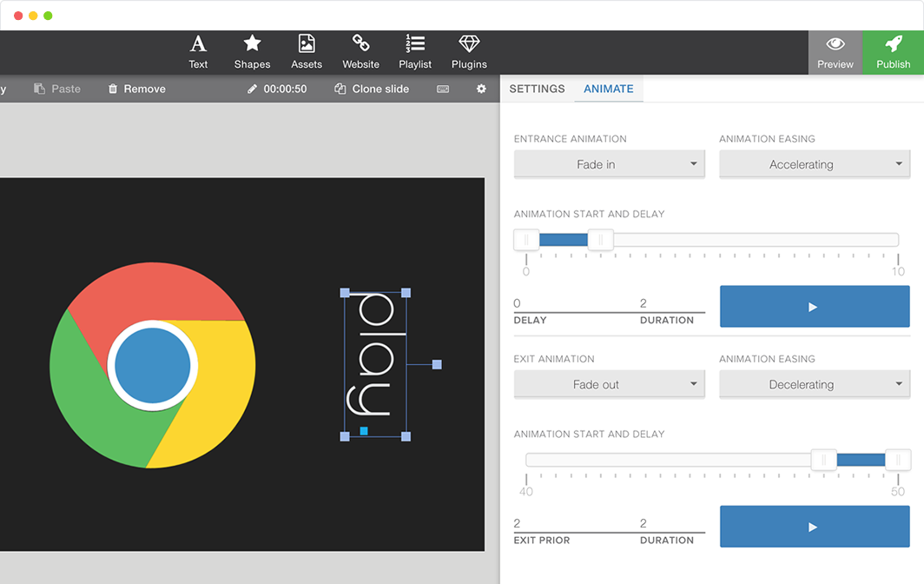Click the exit DURATION value field

(x=672, y=523)
